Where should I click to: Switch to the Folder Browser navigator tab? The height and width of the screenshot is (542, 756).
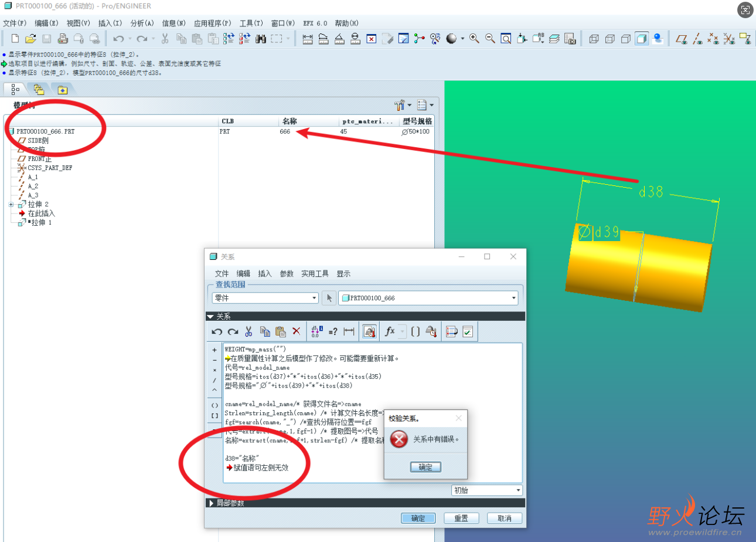[x=39, y=89]
